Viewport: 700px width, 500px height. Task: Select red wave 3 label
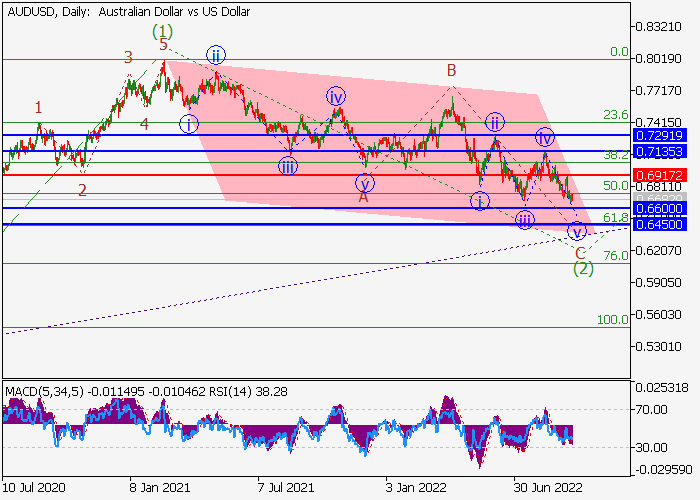pos(128,58)
